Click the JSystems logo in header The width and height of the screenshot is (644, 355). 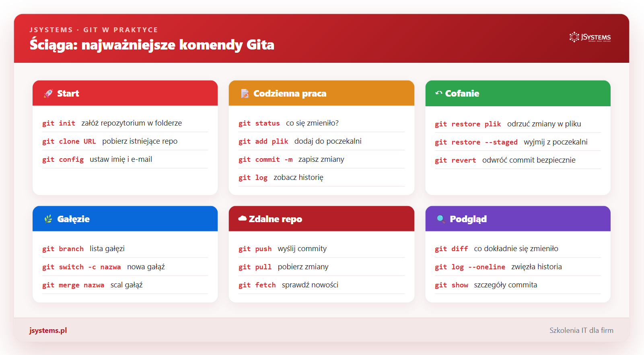(x=590, y=37)
